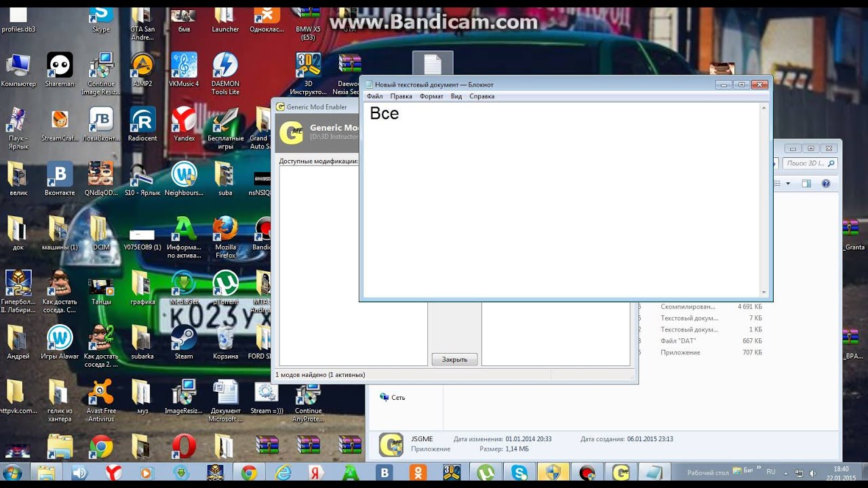Open the Документ Microsoft Word file on desktop
This screenshot has height=488, width=868.
(225, 401)
